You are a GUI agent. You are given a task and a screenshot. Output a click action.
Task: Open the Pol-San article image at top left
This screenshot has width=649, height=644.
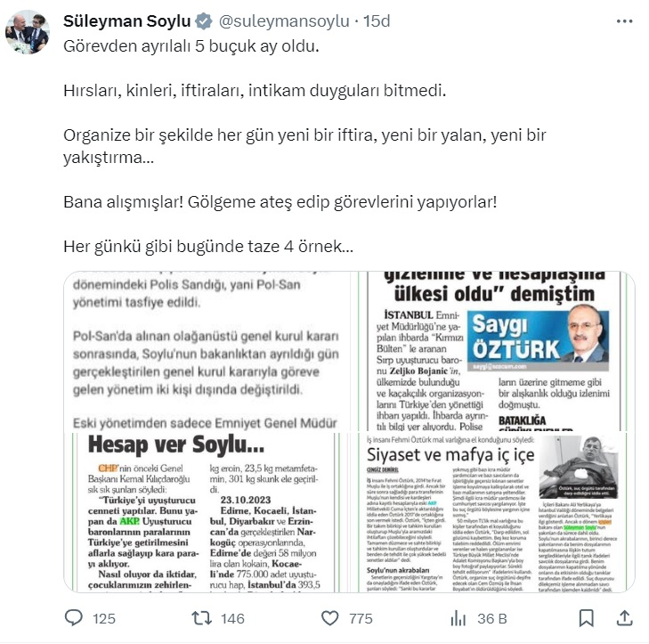(x=207, y=351)
